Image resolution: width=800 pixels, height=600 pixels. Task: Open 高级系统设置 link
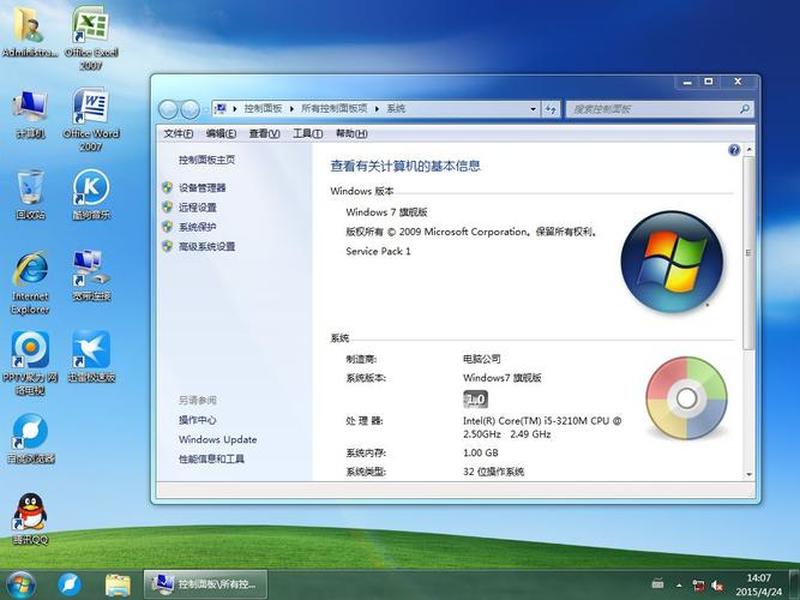point(207,246)
